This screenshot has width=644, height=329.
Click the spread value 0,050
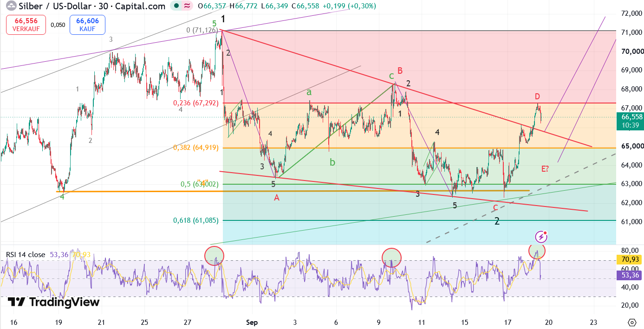58,25
